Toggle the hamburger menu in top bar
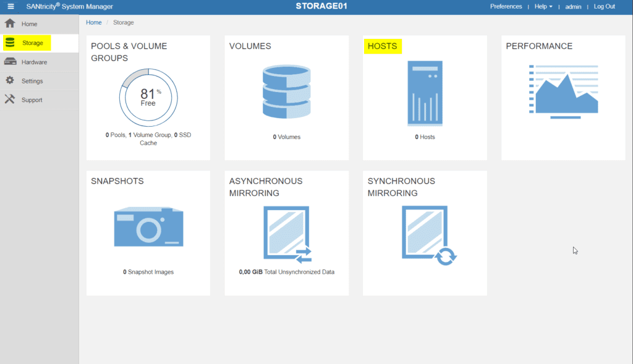 11,7
